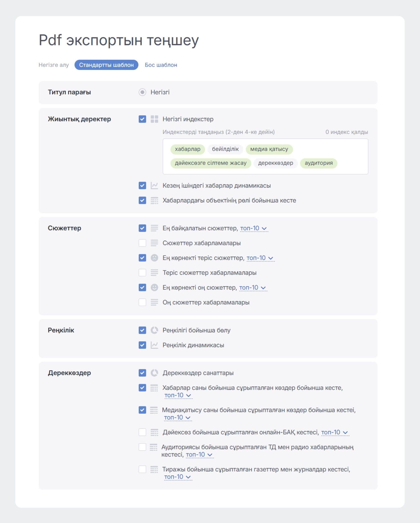420x523 pixels.
Task: Click the grid icon beside Негізгі индекстер
Action: [154, 119]
